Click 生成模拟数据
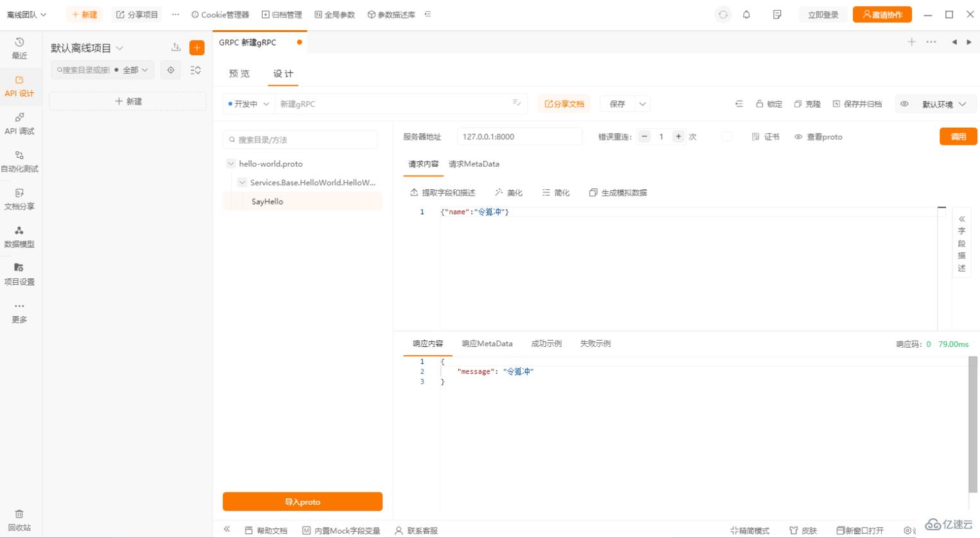Viewport: 980px width, 538px height. [618, 192]
